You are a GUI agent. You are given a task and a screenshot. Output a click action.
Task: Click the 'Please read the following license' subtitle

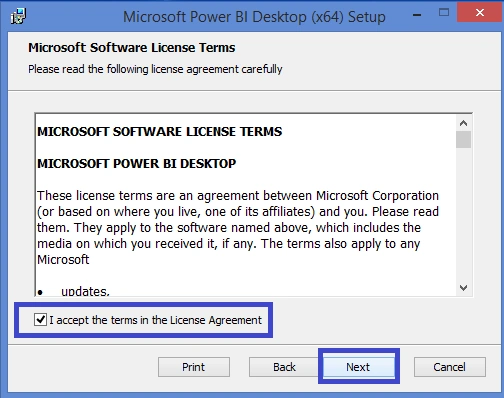click(155, 69)
